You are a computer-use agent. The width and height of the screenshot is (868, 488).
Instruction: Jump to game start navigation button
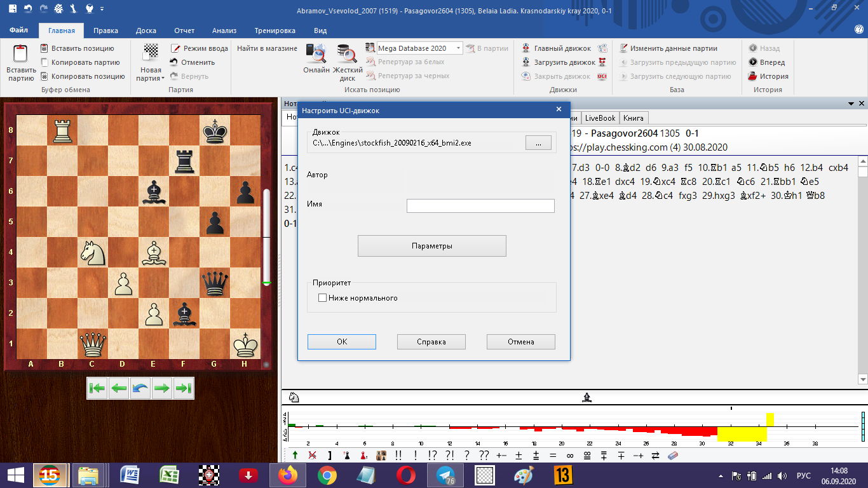97,388
